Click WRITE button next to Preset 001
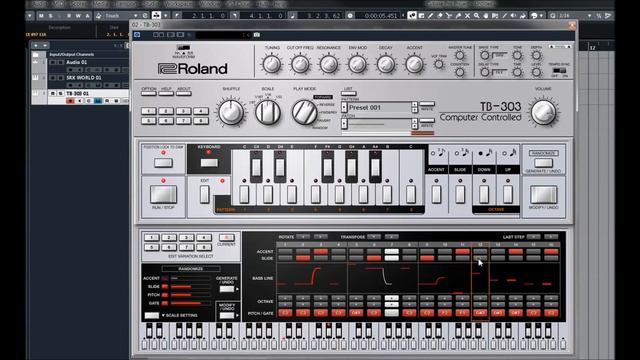 pos(427,104)
